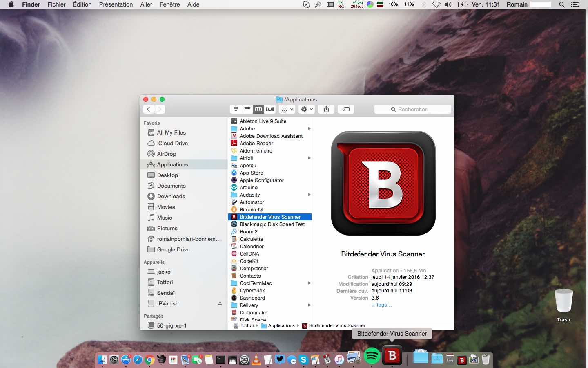
Task: Open the Action gear dropdown menu
Action: pos(307,109)
